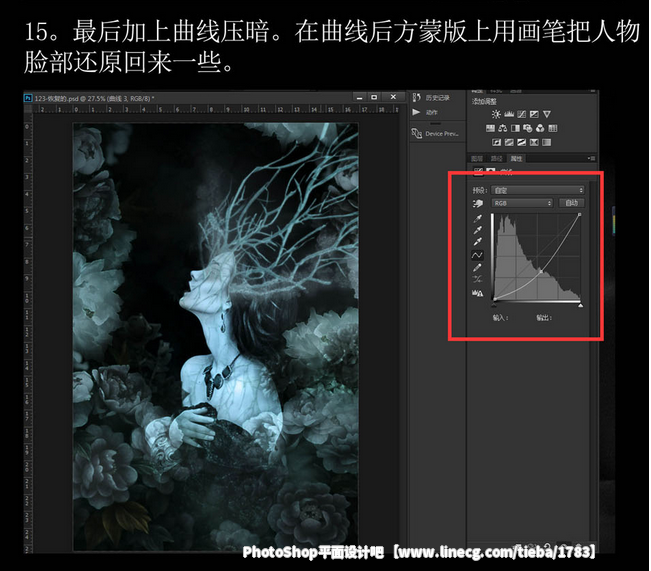Click the curve bottom-left endpoint
The image size is (651, 571).
[x=494, y=299]
